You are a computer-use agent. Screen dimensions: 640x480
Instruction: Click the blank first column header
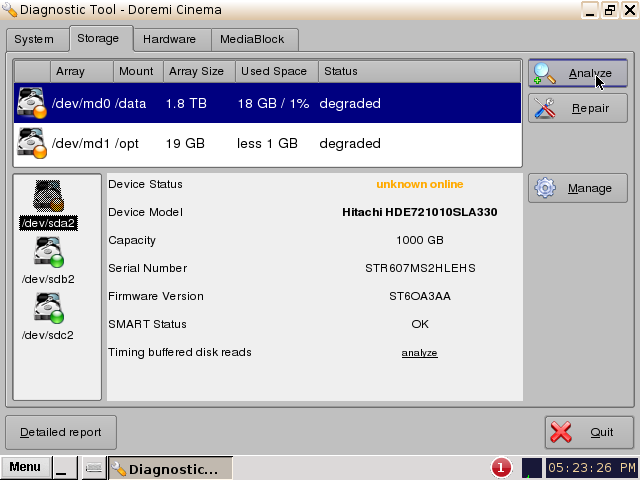tap(32, 71)
